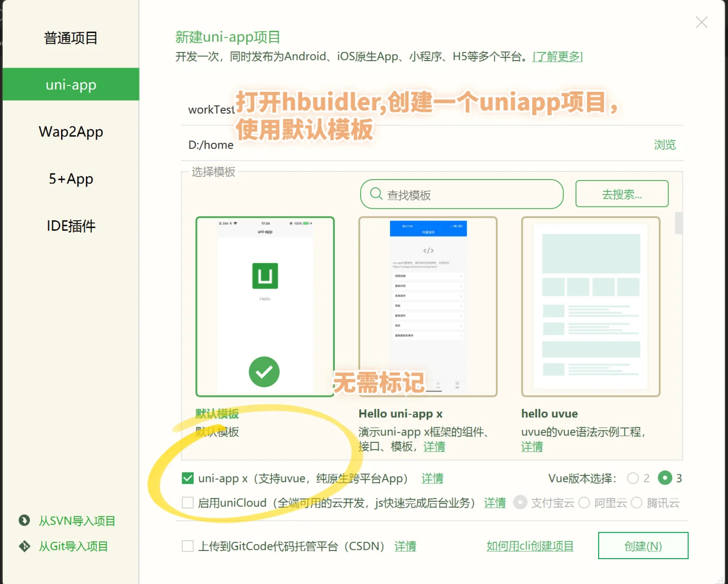Disable the uni-app x checkbox
728x584 pixels.
click(x=187, y=478)
